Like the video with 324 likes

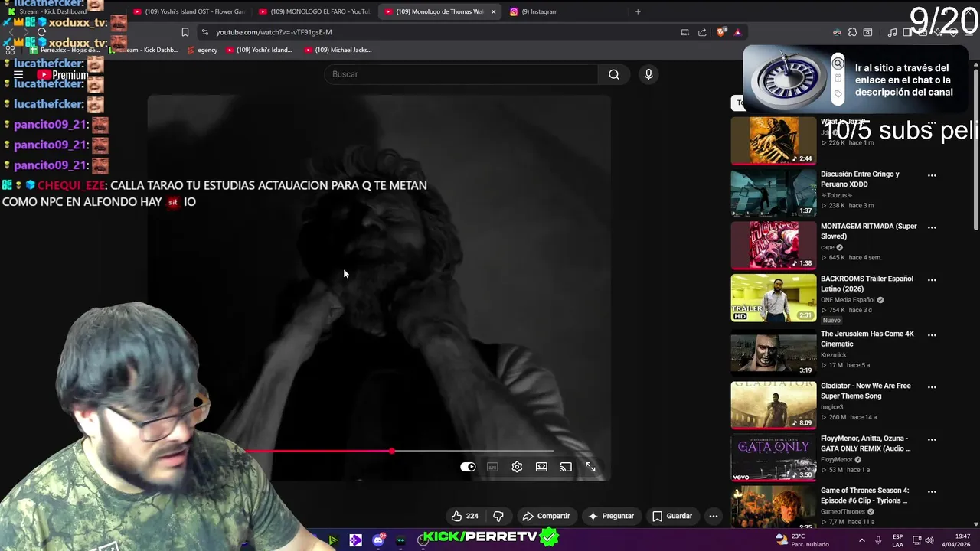(x=465, y=516)
